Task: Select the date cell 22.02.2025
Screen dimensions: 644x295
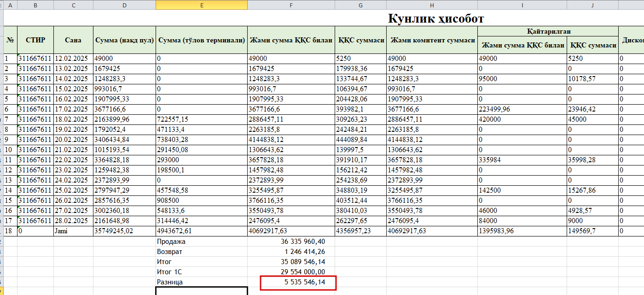Action: click(x=73, y=160)
